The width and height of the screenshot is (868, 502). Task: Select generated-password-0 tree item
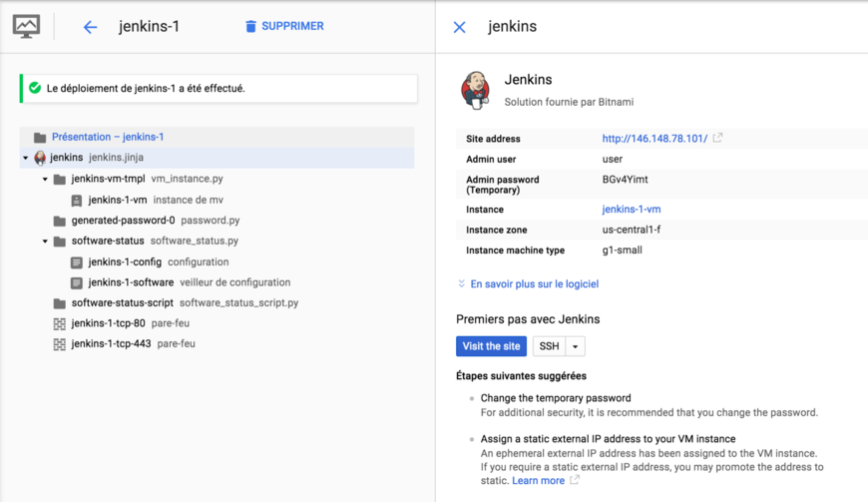pyautogui.click(x=155, y=221)
